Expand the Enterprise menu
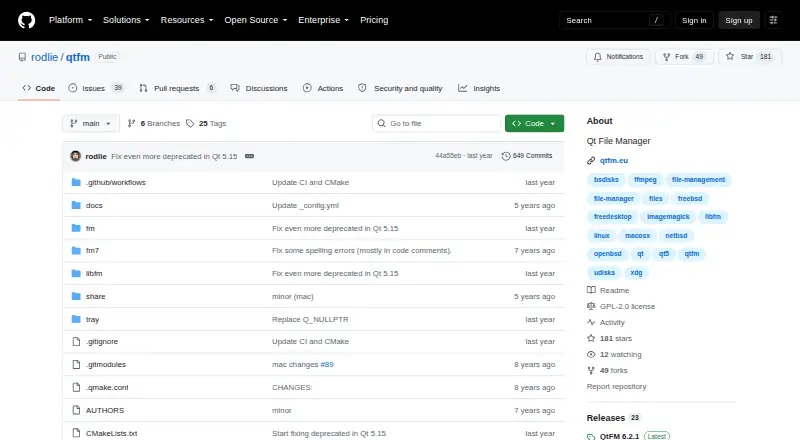 (323, 20)
